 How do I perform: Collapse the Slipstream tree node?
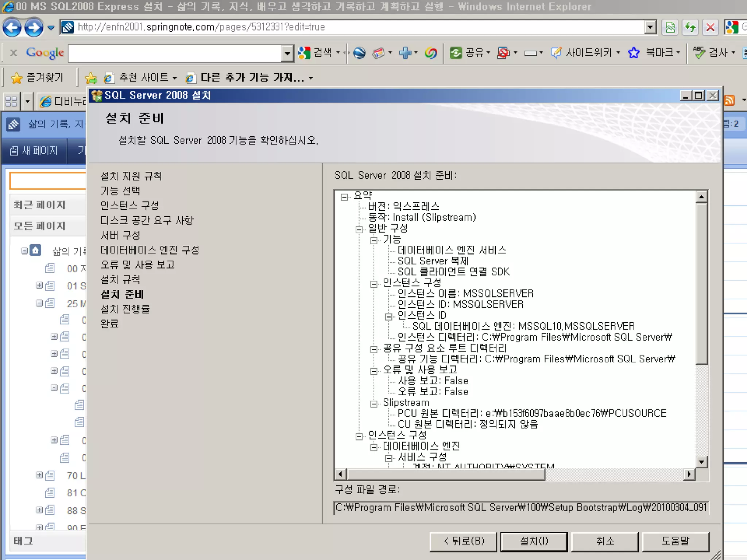[x=374, y=404]
